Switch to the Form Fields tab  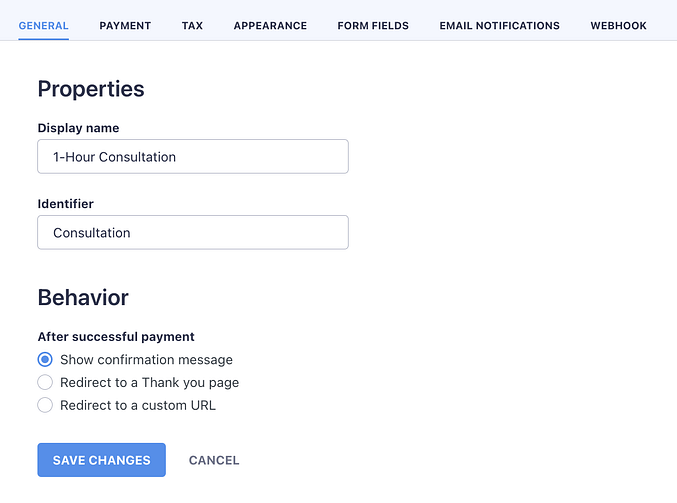(373, 26)
